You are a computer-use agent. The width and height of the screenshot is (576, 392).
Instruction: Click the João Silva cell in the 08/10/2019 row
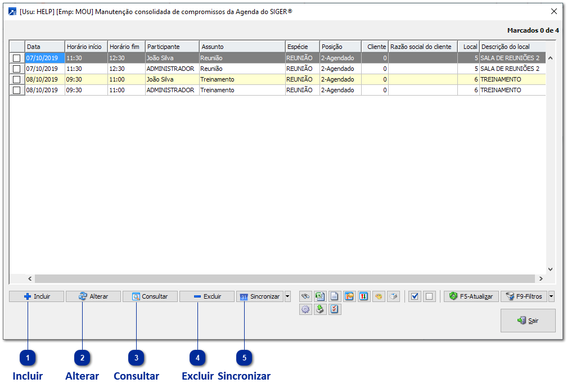172,79
